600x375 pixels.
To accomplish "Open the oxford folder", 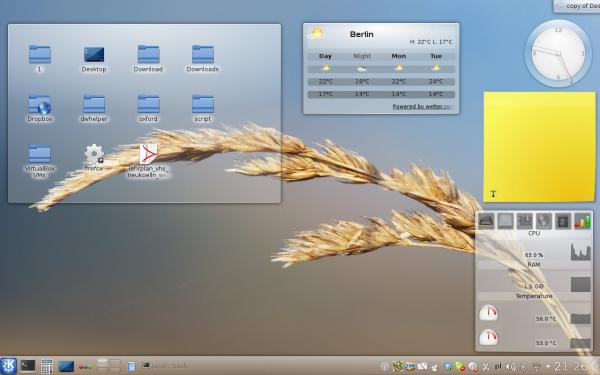I will click(148, 108).
